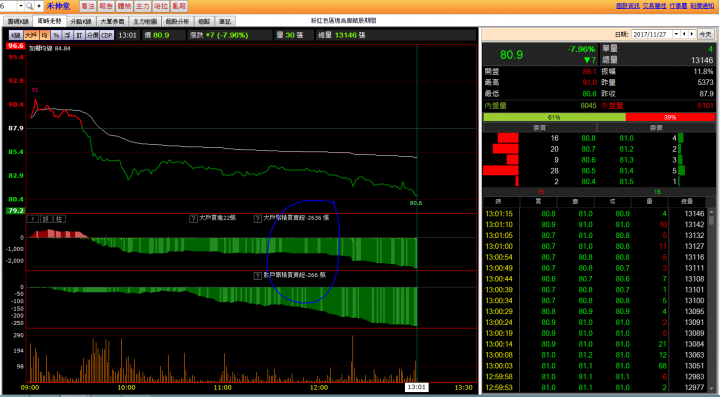The width and height of the screenshot is (720, 397).
Task: Go to previous date with left arrow
Action: pos(684,34)
